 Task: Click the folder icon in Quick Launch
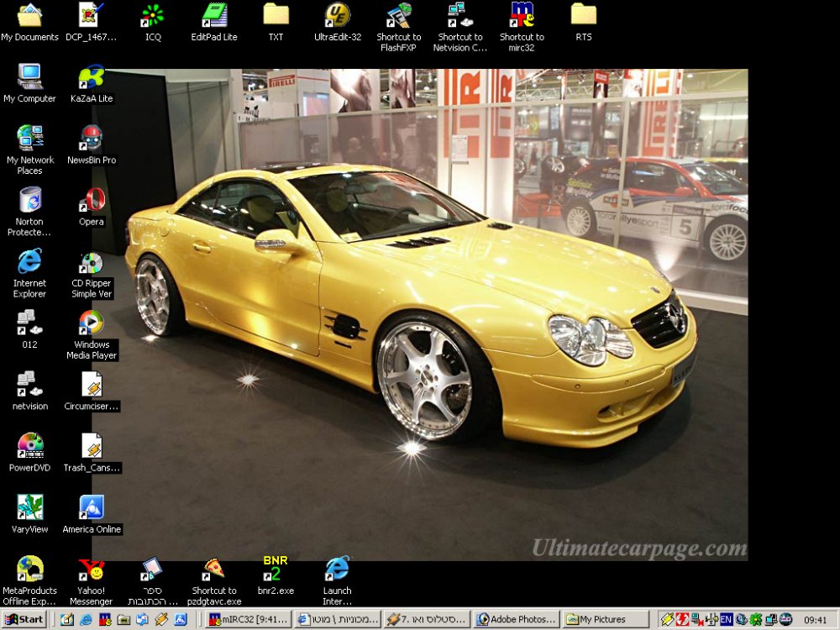tap(123, 620)
